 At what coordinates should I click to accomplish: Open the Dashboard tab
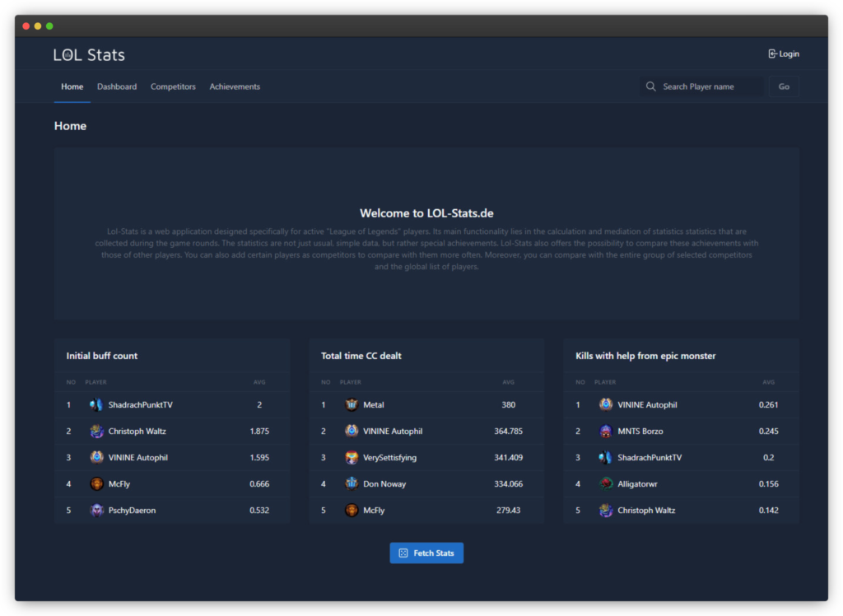tap(117, 86)
